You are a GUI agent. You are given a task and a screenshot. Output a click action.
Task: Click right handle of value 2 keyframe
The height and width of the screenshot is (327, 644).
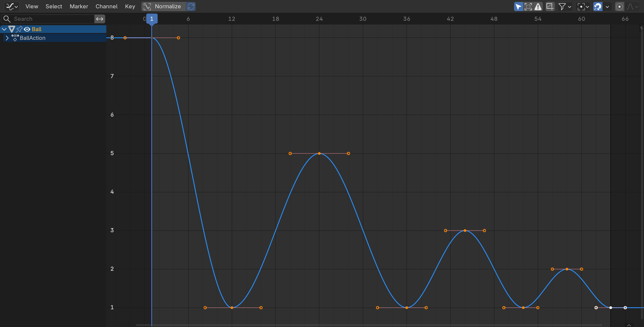coord(582,269)
